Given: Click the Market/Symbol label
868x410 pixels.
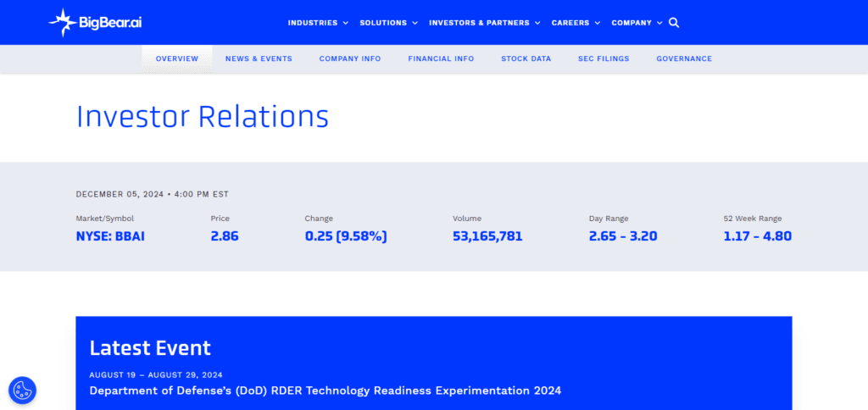Looking at the screenshot, I should (x=105, y=219).
